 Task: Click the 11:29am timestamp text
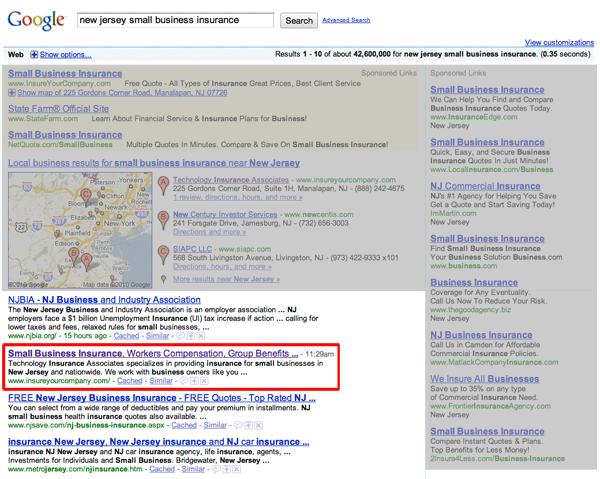(320, 354)
